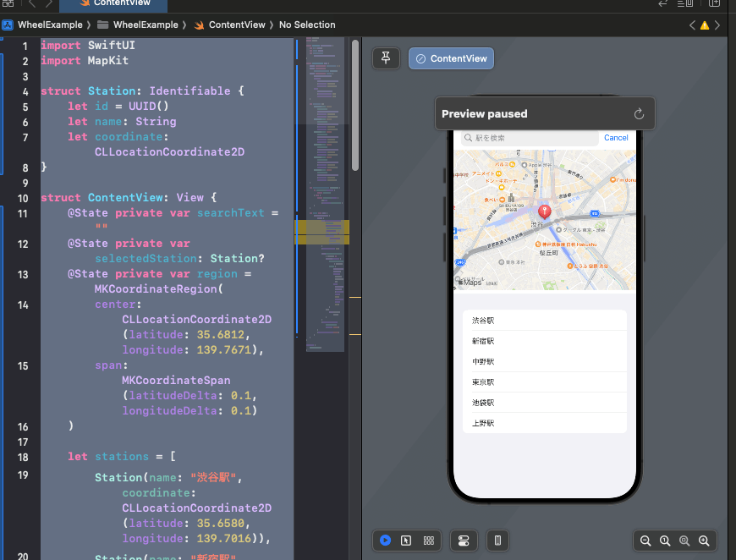Open WheelExample project in jump bar
This screenshot has width=736, height=560.
[x=47, y=25]
